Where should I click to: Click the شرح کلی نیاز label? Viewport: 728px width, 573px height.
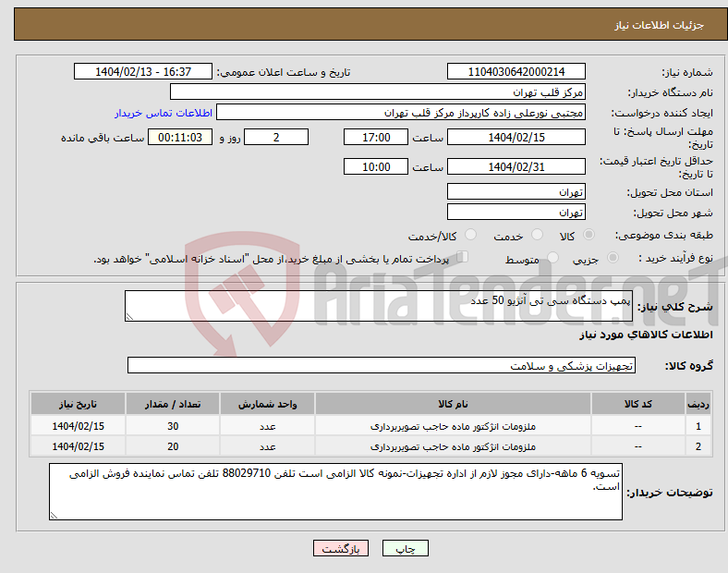674,307
